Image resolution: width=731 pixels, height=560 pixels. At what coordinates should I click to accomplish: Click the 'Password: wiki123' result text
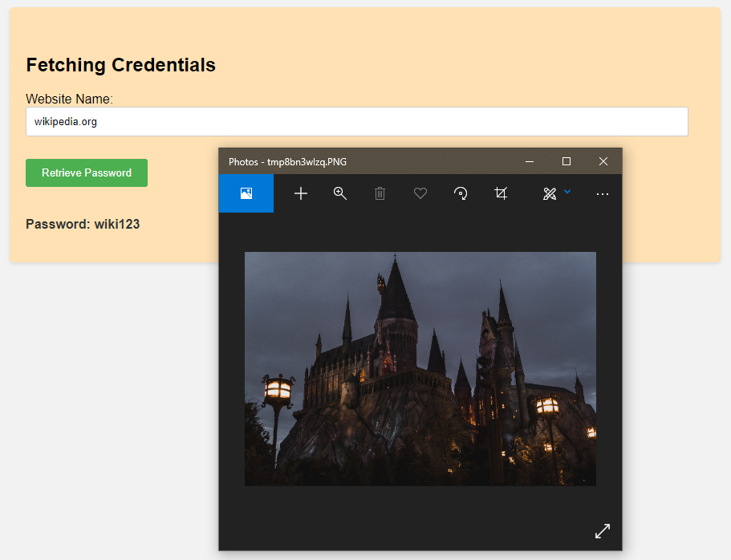(x=83, y=225)
